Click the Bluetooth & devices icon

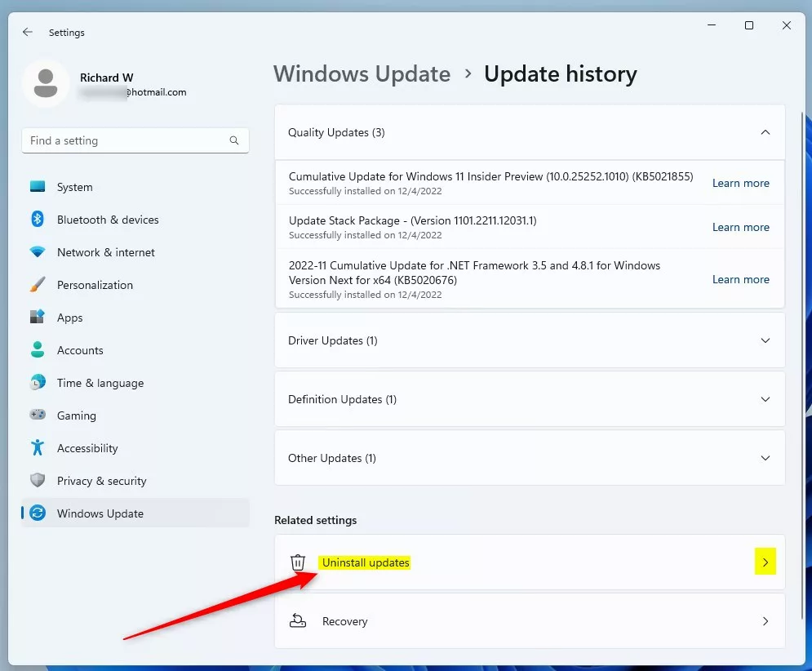pyautogui.click(x=38, y=220)
